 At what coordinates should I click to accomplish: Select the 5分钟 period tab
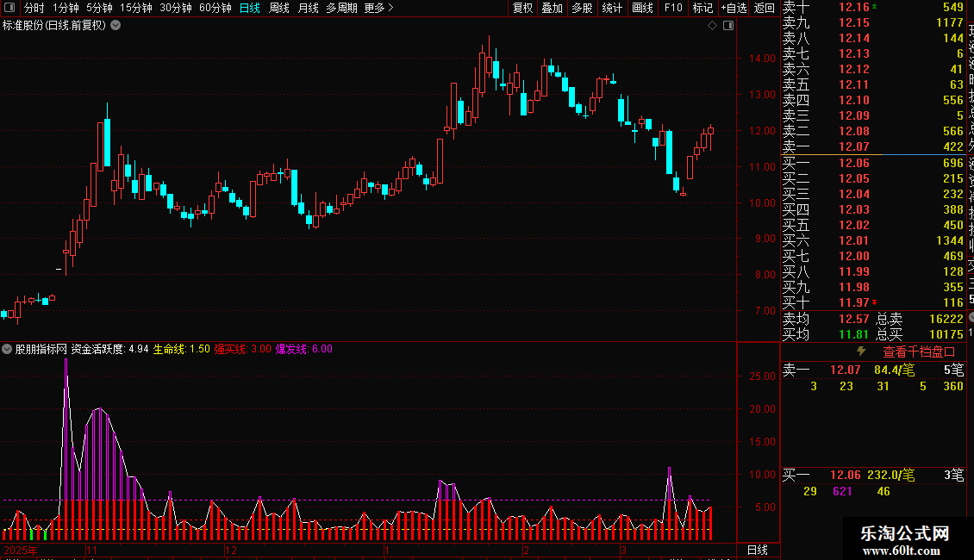point(99,8)
